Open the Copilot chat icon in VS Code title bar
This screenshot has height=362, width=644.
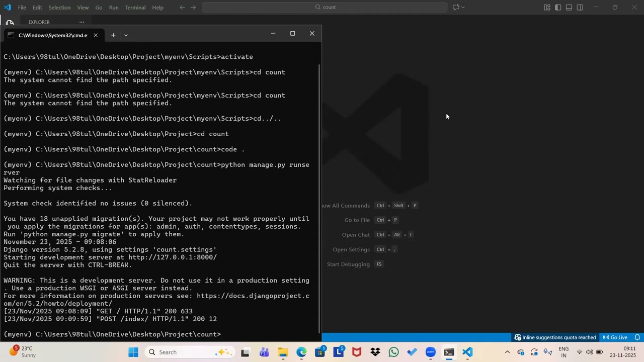[456, 7]
